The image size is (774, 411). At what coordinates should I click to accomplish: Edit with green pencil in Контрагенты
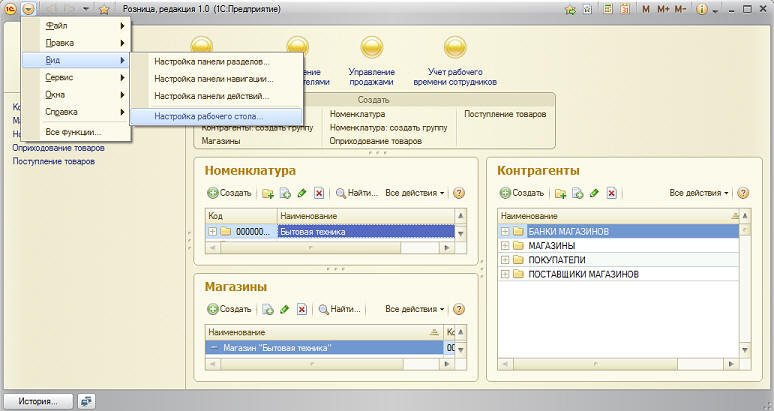coord(594,193)
